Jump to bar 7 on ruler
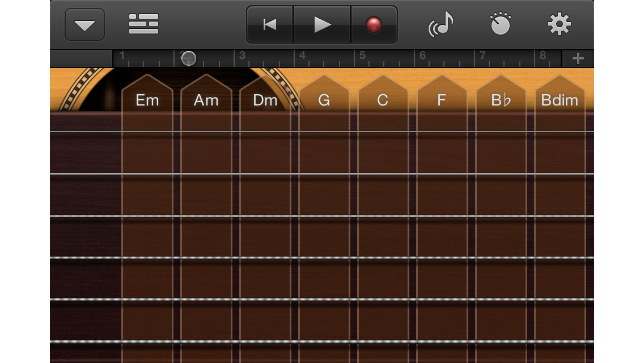Viewport: 644px width, 363px height. [x=482, y=55]
